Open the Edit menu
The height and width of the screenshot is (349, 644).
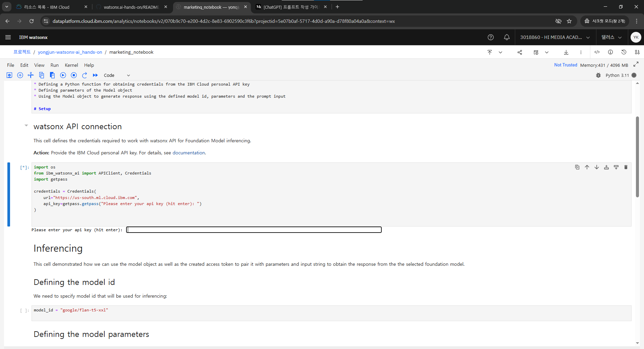pos(24,65)
